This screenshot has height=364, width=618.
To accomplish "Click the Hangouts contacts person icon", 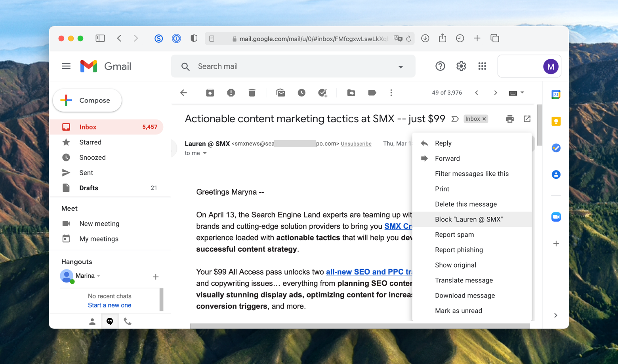I will (x=92, y=321).
